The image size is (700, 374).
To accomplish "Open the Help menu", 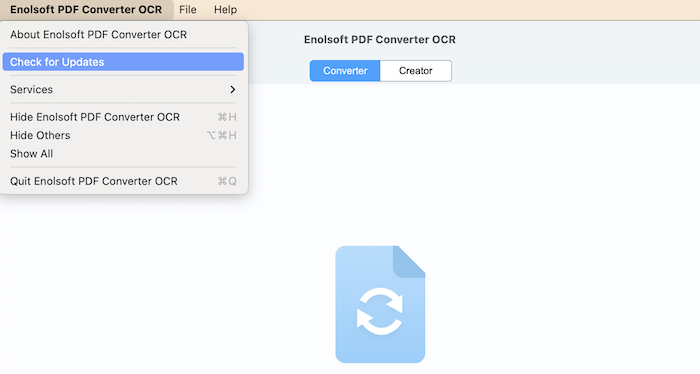I will 225,9.
